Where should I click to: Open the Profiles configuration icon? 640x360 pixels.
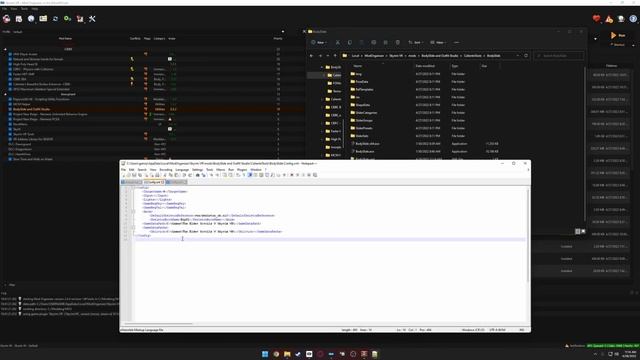(x=43, y=19)
